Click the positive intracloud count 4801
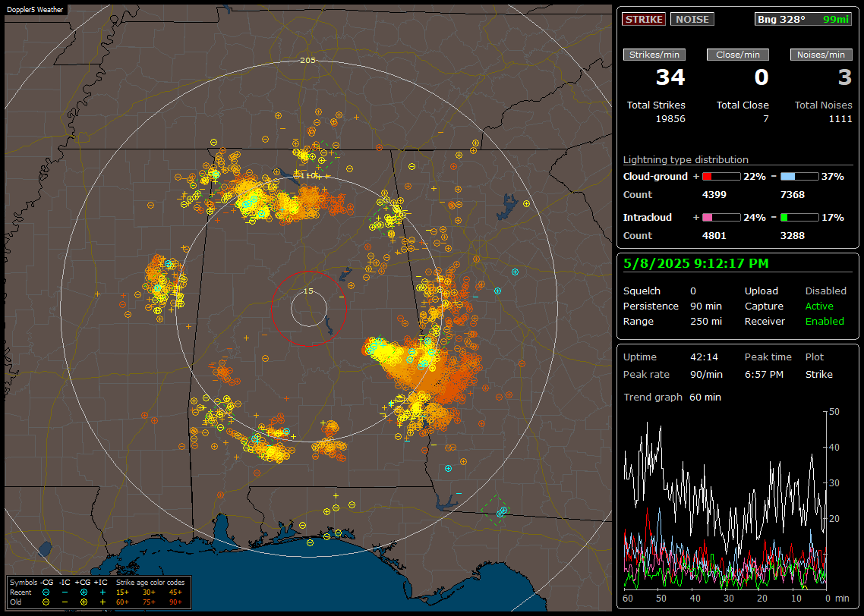The height and width of the screenshot is (616, 864). [x=714, y=236]
